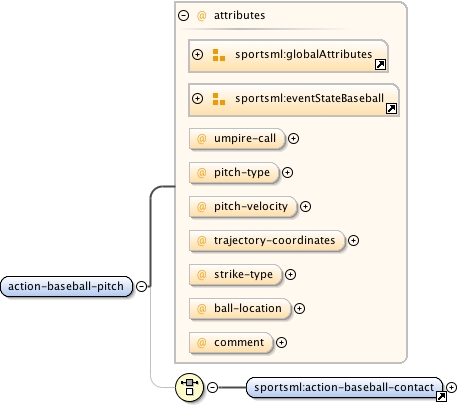Click the eventStateBaseball attribute-group icon
The height and width of the screenshot is (407, 475).
click(219, 99)
